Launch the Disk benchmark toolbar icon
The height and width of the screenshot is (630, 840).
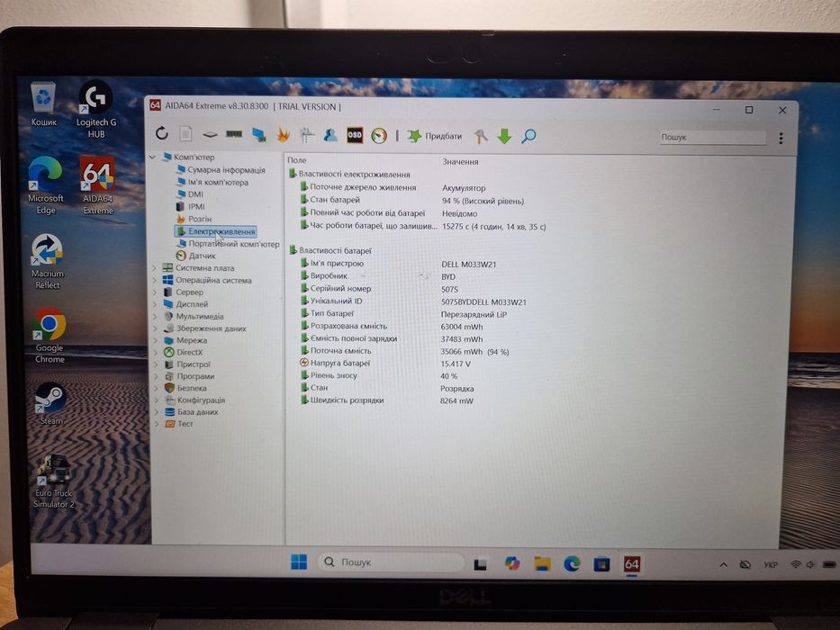(x=210, y=134)
